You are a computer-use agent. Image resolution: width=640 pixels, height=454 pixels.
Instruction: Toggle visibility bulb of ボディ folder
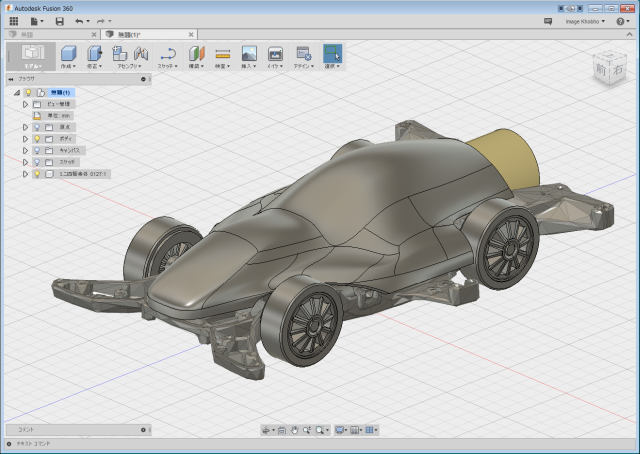[37, 139]
